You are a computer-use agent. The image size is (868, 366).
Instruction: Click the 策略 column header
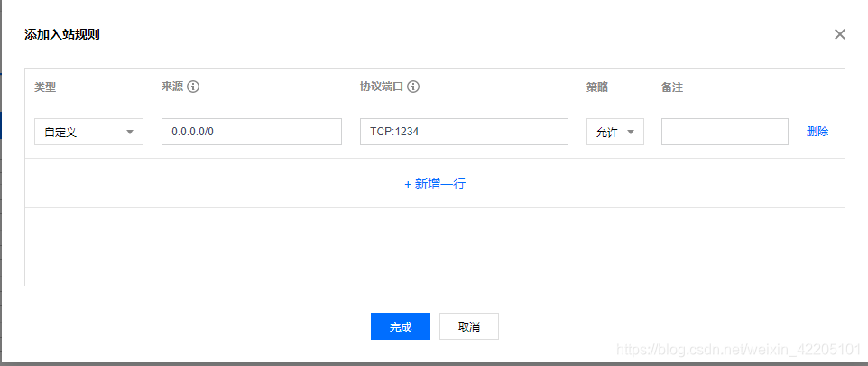point(597,87)
